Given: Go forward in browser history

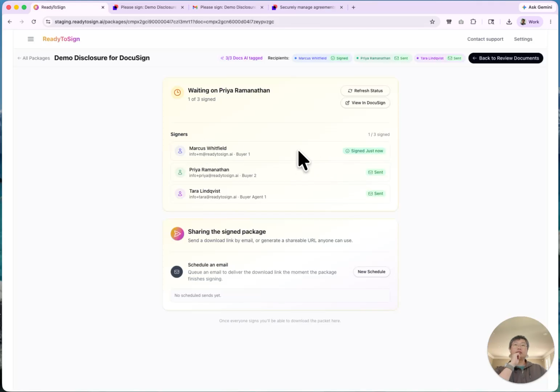Looking at the screenshot, I should (22, 22).
